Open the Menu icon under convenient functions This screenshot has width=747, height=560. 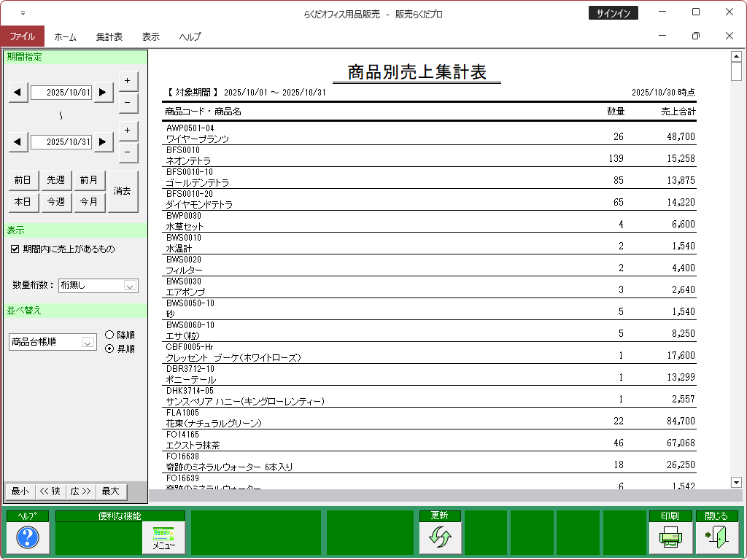pyautogui.click(x=163, y=538)
